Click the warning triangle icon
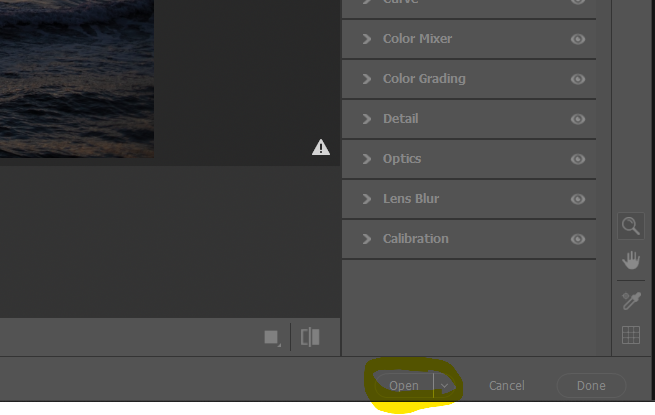 (320, 148)
